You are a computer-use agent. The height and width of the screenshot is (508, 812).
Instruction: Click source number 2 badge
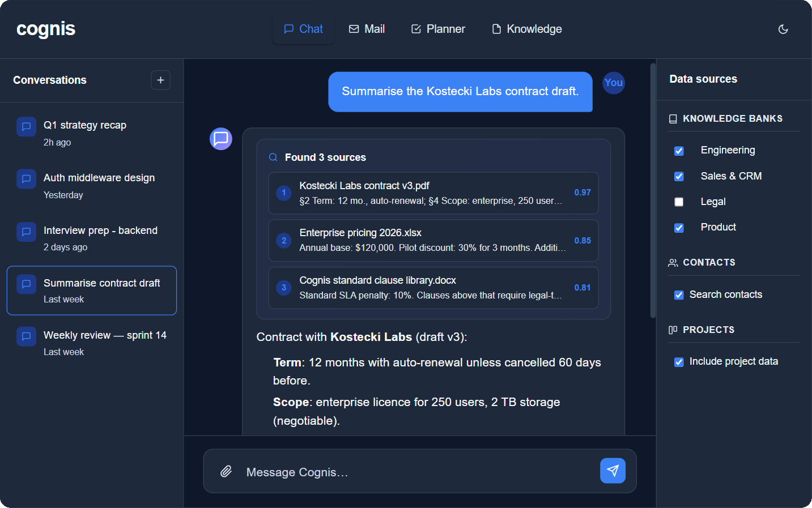pos(284,241)
